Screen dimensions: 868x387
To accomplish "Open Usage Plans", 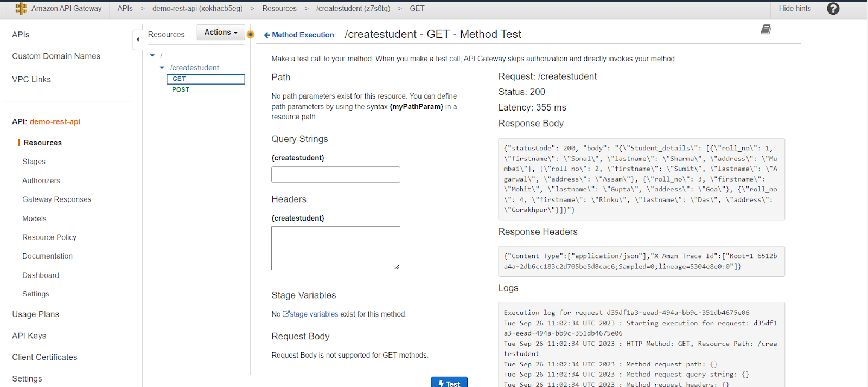I will [36, 314].
